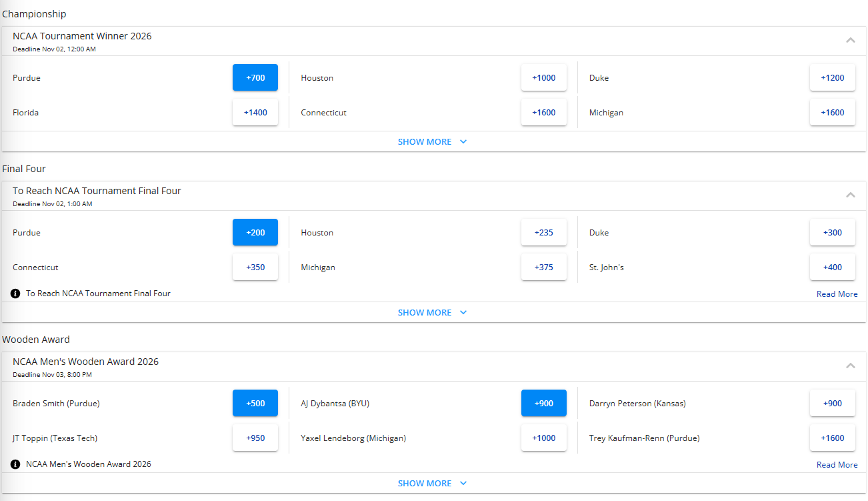868x501 pixels.
Task: Deselect AJ Dybantsa +900 Wooden Award bet
Action: coord(543,403)
